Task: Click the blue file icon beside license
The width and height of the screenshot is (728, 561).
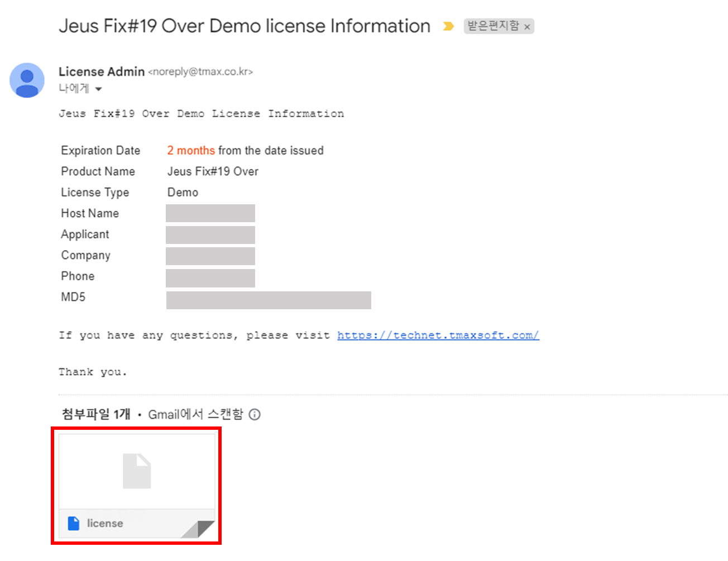Action: click(x=74, y=523)
